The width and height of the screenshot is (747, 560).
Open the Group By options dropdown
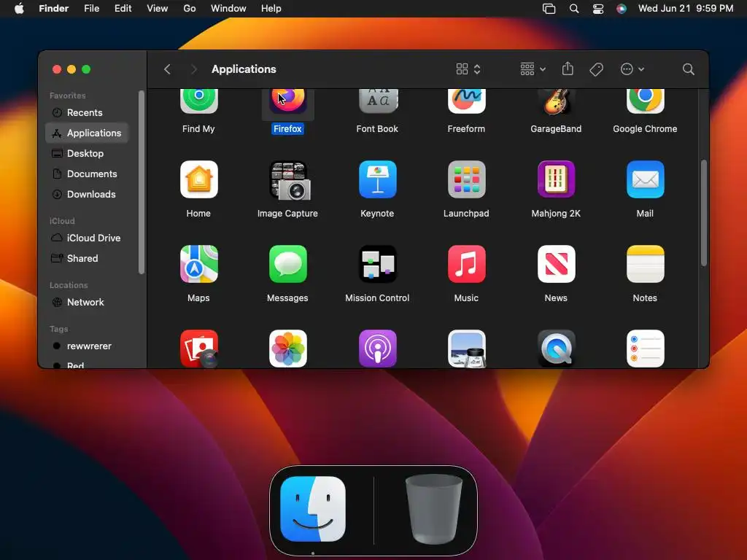533,69
